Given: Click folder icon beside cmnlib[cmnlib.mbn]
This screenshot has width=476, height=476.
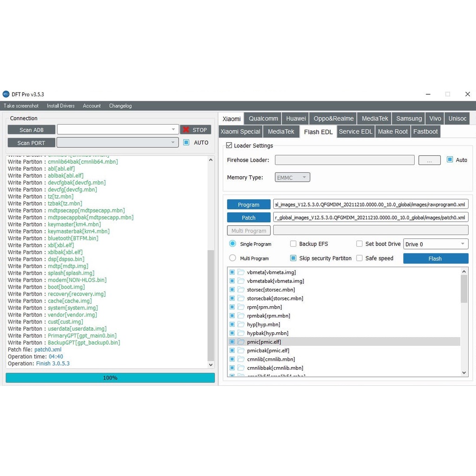Looking at the screenshot, I should [241, 359].
